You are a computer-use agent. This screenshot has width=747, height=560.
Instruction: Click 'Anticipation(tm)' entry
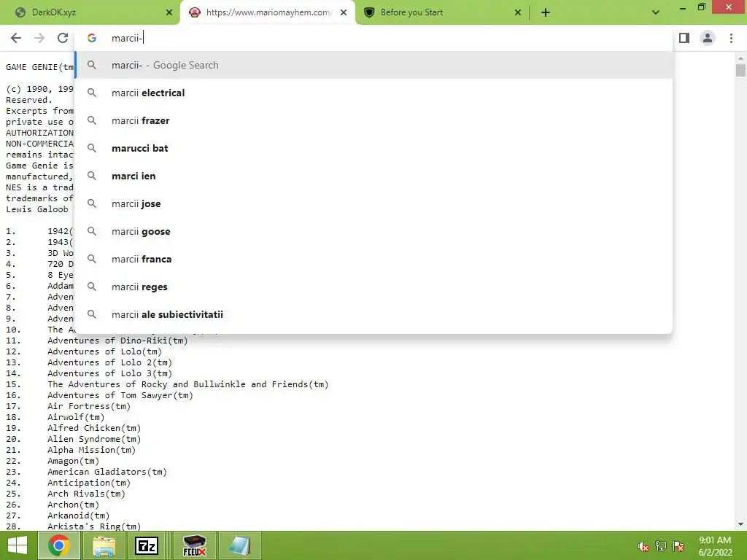coord(88,483)
